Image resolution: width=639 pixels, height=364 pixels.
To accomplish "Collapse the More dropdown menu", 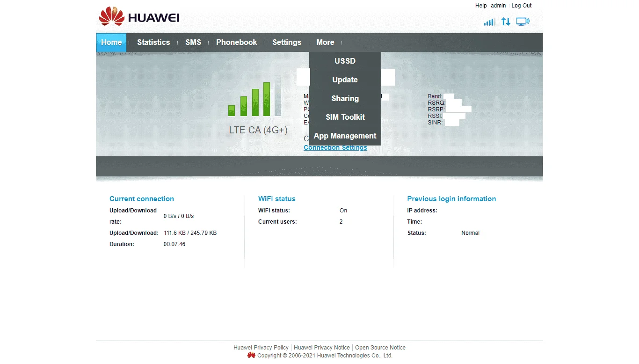I will 325,42.
